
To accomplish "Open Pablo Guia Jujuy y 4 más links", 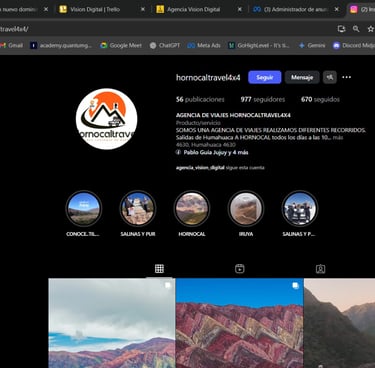I will pyautogui.click(x=212, y=152).
